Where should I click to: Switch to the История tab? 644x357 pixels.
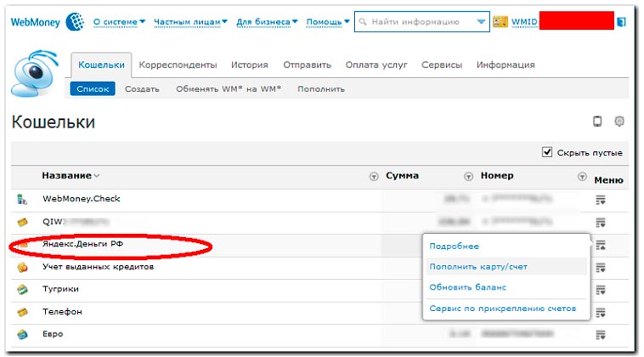[x=249, y=65]
